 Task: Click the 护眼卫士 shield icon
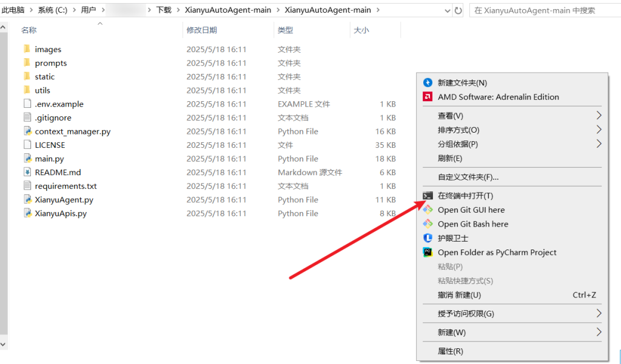point(428,238)
